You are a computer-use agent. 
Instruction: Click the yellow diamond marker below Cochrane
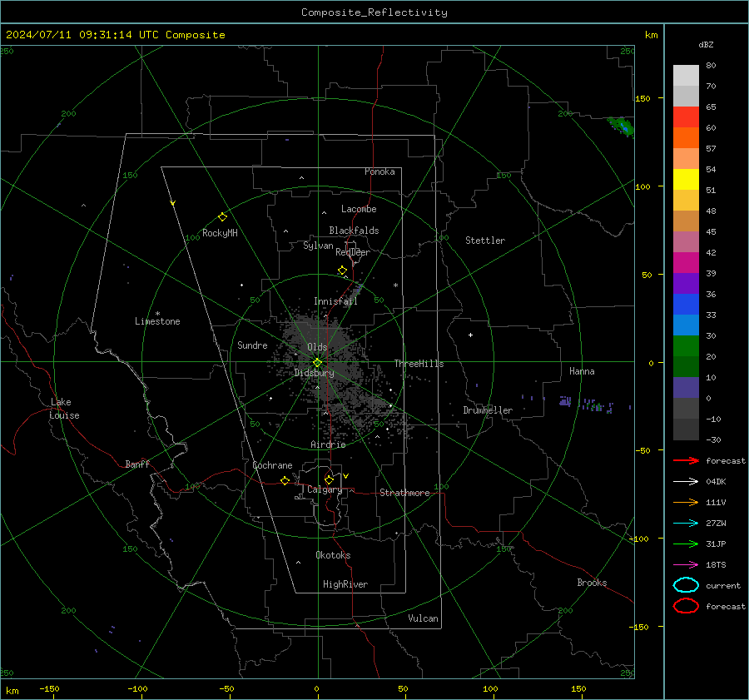pyautogui.click(x=285, y=480)
